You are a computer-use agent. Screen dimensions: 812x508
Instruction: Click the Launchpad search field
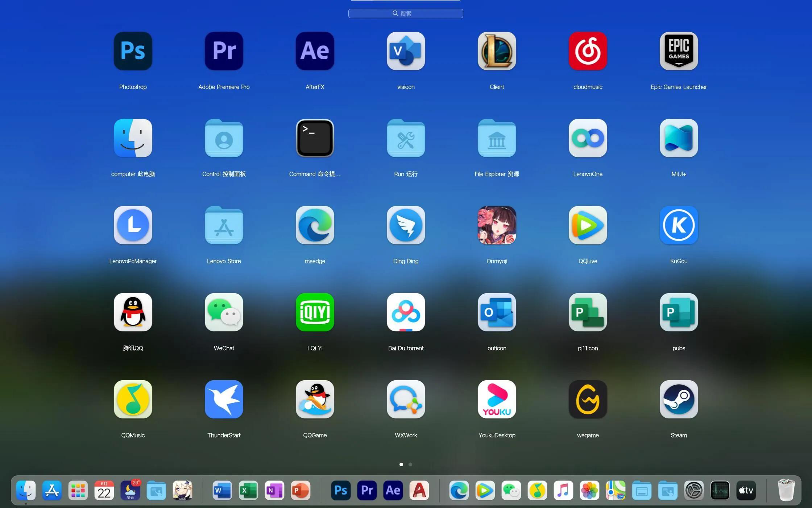click(x=406, y=13)
